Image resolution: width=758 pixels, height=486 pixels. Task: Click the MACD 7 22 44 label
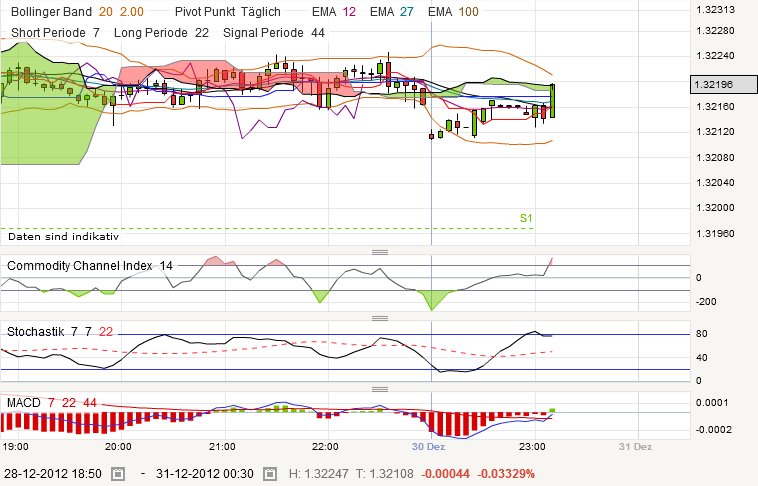point(52,402)
